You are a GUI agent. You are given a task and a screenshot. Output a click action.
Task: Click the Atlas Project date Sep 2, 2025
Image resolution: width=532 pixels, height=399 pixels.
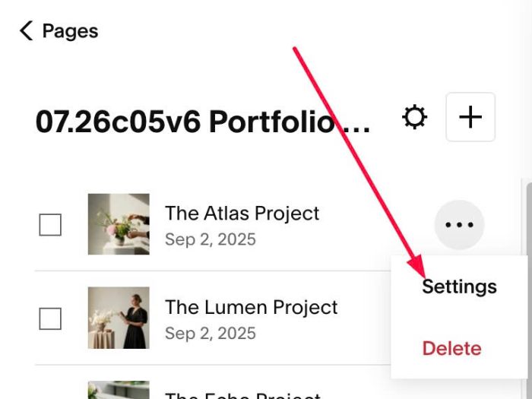[211, 239]
